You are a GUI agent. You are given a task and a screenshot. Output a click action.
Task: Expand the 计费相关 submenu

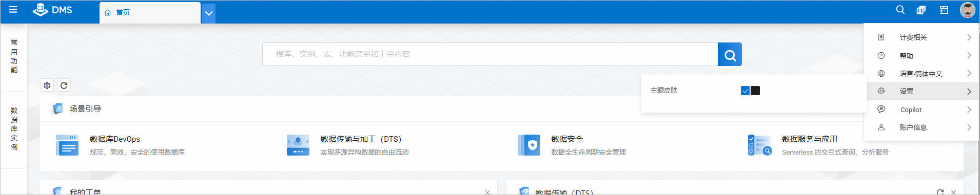[x=922, y=37]
